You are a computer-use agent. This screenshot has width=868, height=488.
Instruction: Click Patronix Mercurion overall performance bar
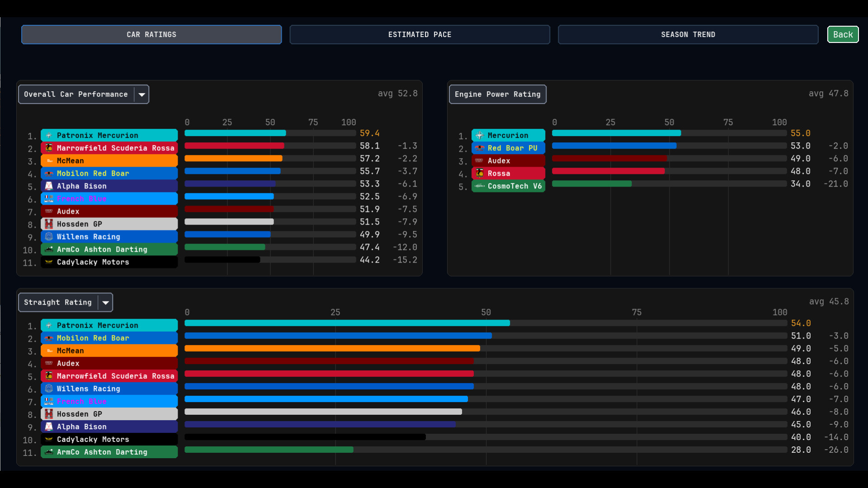tap(235, 133)
